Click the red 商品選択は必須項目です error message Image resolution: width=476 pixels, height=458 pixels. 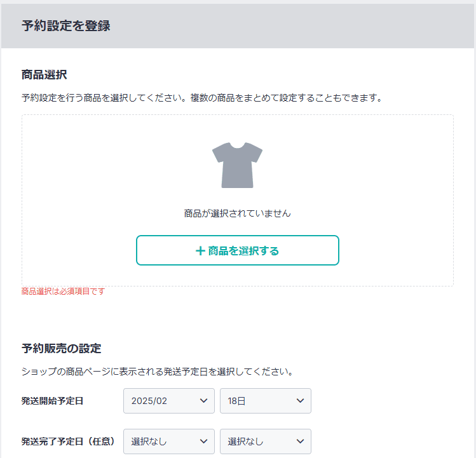[63, 292]
